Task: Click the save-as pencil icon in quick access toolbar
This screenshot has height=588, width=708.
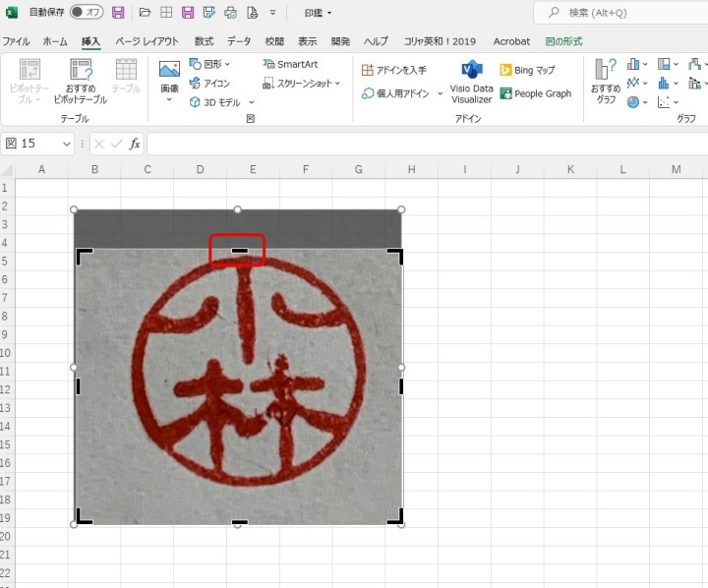Action: tap(209, 12)
